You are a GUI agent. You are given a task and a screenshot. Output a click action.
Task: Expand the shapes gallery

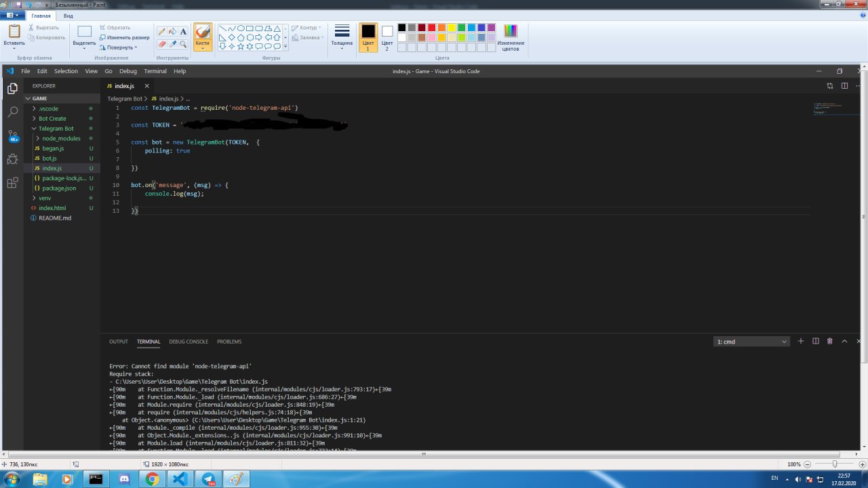tap(285, 47)
